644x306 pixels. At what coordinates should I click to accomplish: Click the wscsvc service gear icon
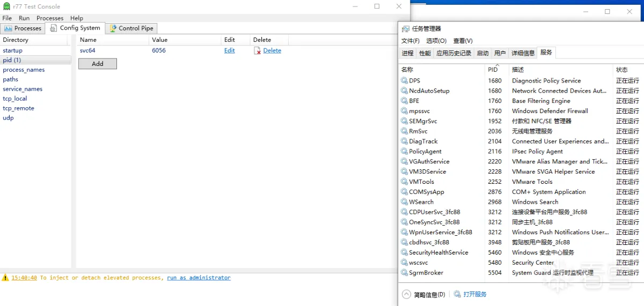[x=405, y=263]
